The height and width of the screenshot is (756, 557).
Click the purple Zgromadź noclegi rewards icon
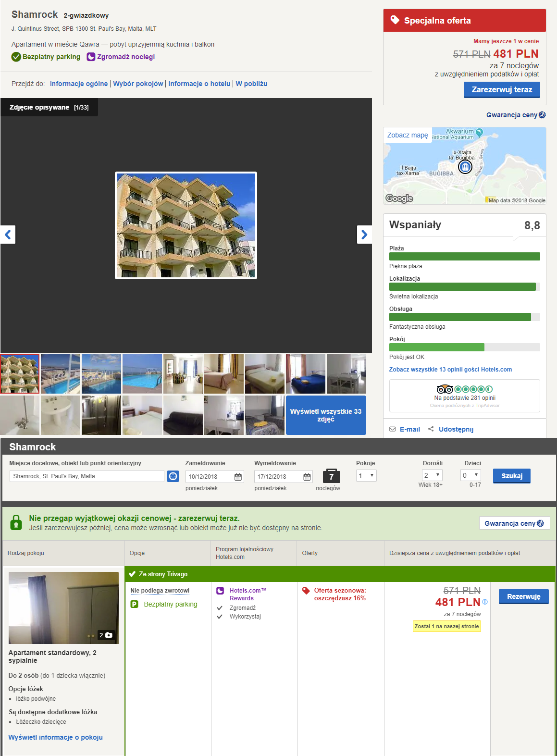coord(91,57)
